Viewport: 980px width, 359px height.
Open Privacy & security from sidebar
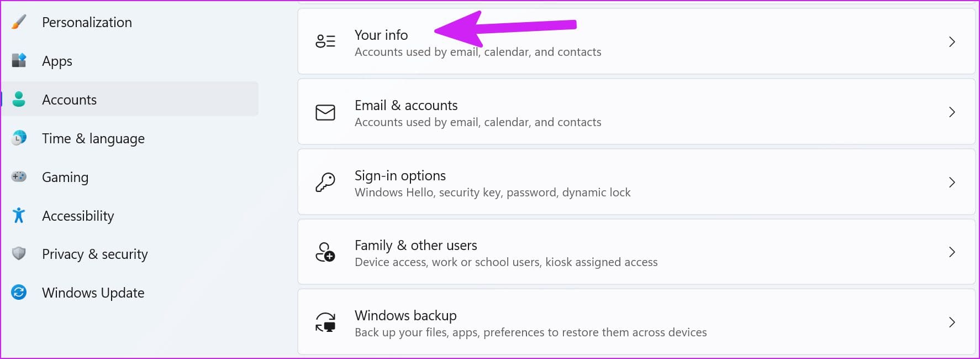[x=130, y=253]
